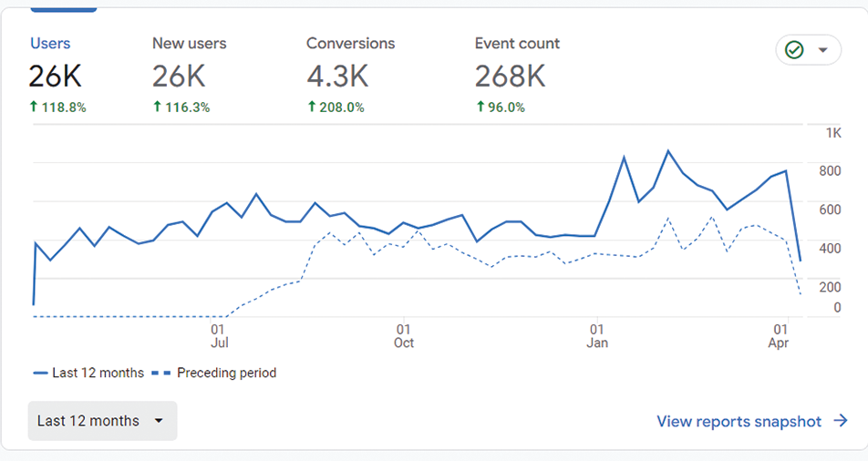Click the green up arrow beside 116.3%

click(157, 108)
